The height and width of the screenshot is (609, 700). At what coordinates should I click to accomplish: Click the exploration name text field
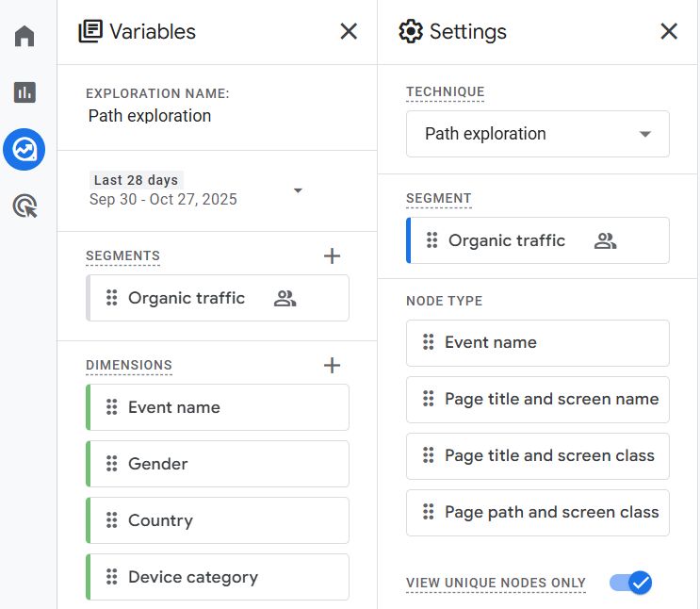(150, 116)
